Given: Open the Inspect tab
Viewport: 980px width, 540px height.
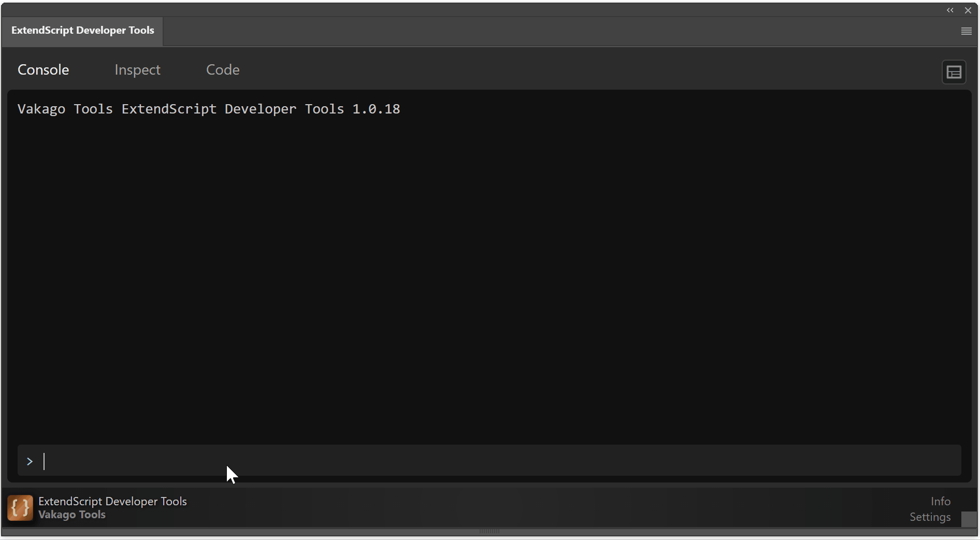Looking at the screenshot, I should pyautogui.click(x=137, y=69).
